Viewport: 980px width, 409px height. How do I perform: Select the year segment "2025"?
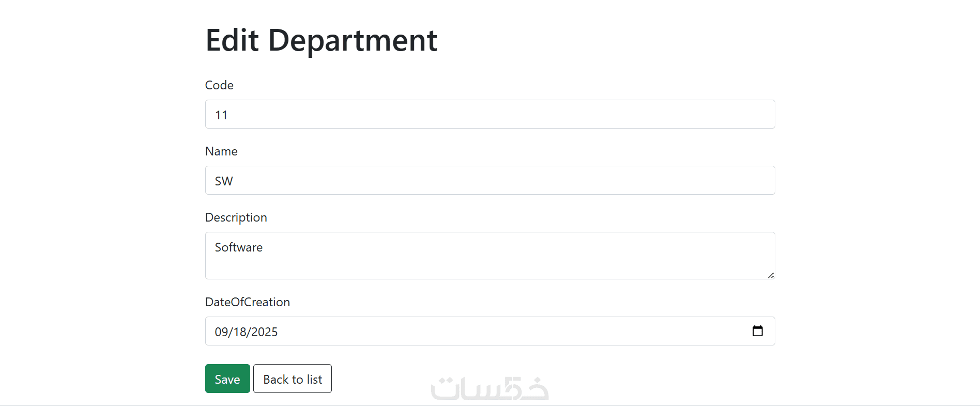(265, 332)
